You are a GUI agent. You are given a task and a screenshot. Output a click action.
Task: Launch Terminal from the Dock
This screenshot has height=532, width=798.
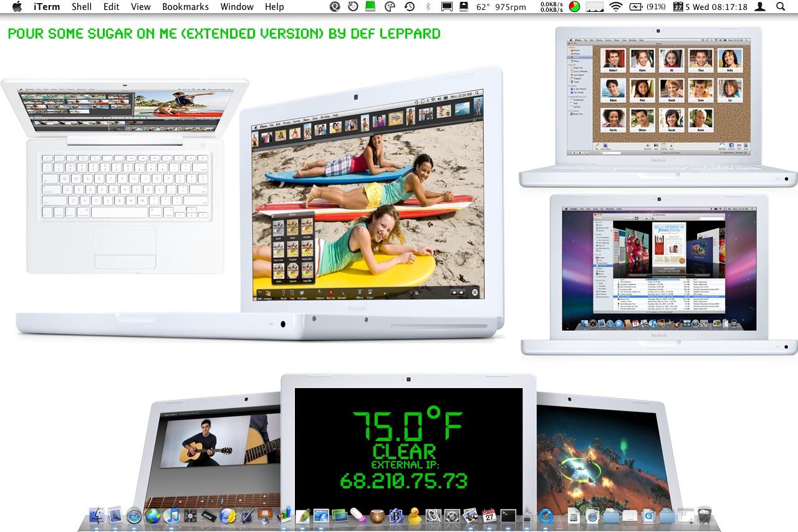pyautogui.click(x=508, y=515)
